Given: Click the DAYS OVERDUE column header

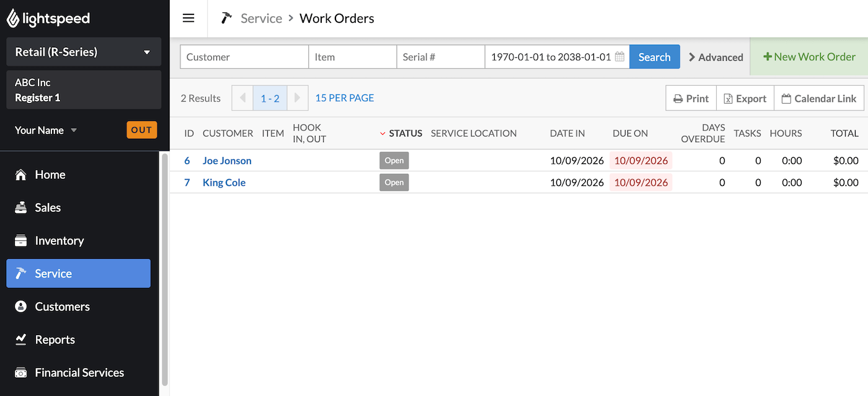Looking at the screenshot, I should point(703,133).
